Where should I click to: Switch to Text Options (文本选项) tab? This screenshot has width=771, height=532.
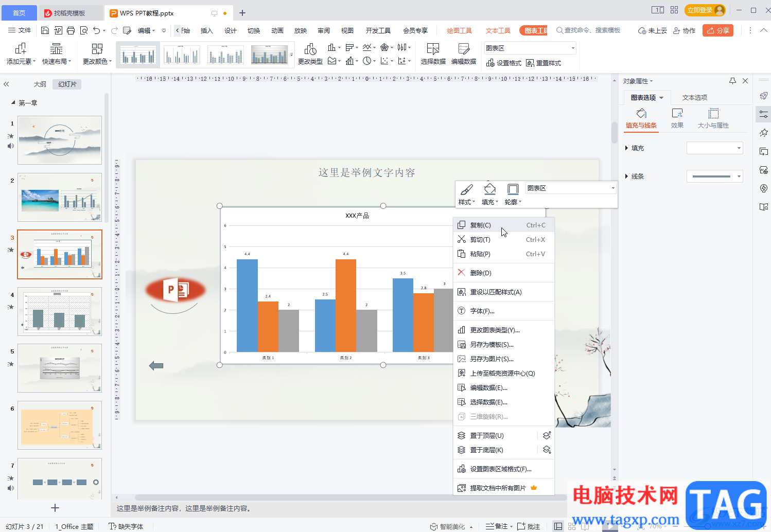coord(694,97)
